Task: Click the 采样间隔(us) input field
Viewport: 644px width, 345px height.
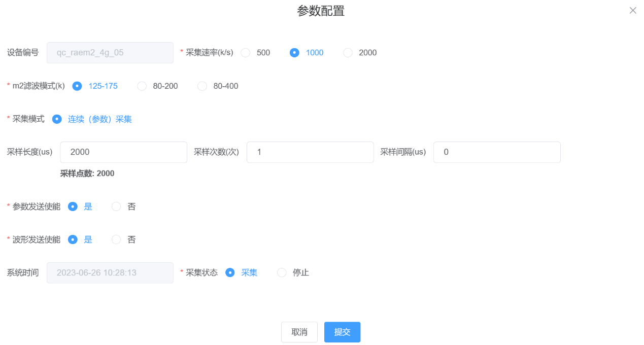Action: click(x=497, y=152)
